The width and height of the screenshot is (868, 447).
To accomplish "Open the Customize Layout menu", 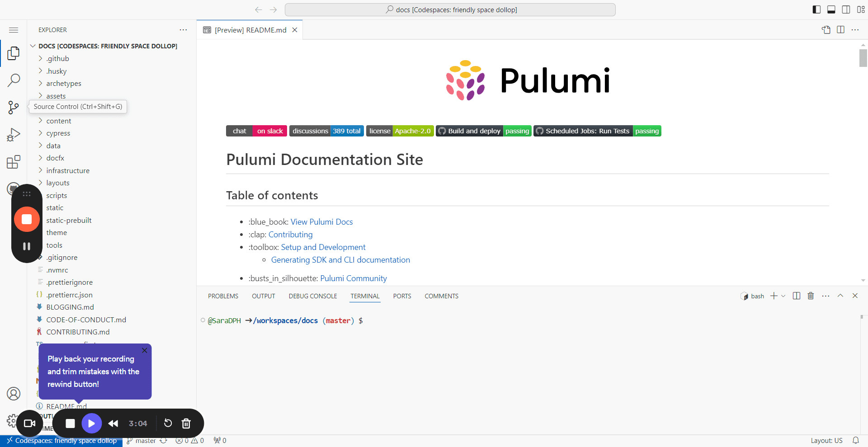I will click(x=861, y=9).
